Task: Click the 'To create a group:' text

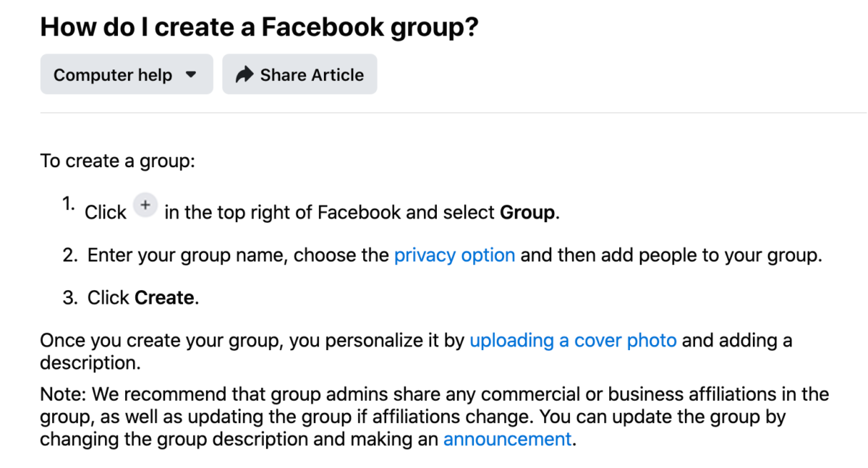Action: 118,161
